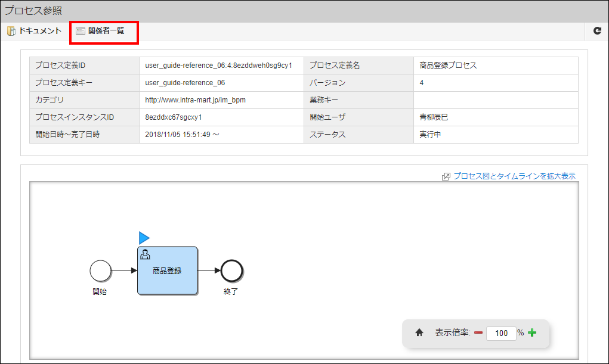
Task: Click the red minus zoom-out icon
Action: 478,333
